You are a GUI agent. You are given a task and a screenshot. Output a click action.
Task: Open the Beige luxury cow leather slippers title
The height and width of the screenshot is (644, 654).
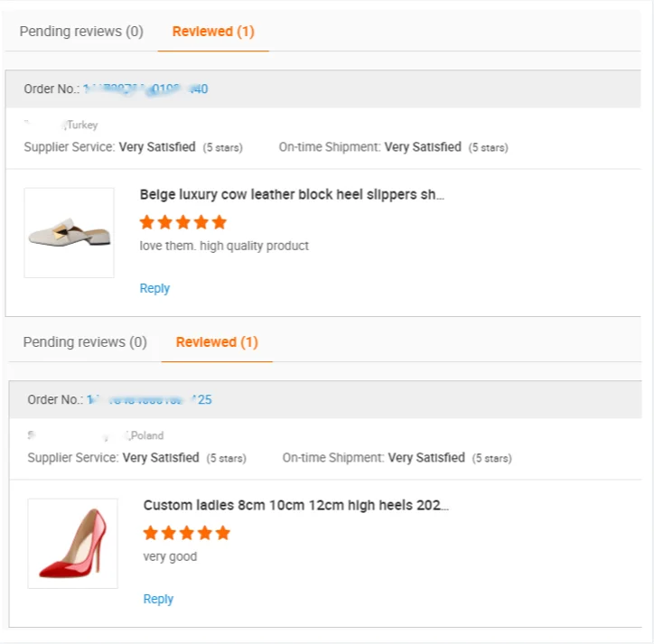[292, 194]
